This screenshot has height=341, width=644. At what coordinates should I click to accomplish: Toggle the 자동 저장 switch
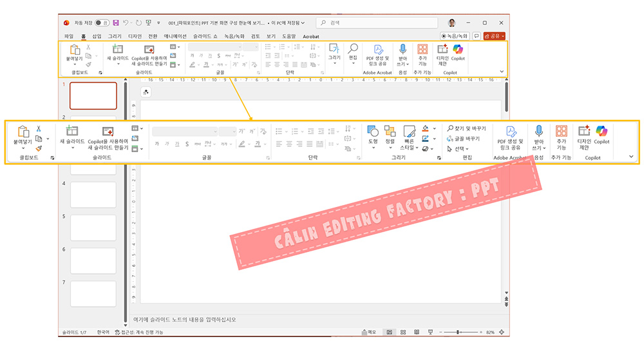102,23
